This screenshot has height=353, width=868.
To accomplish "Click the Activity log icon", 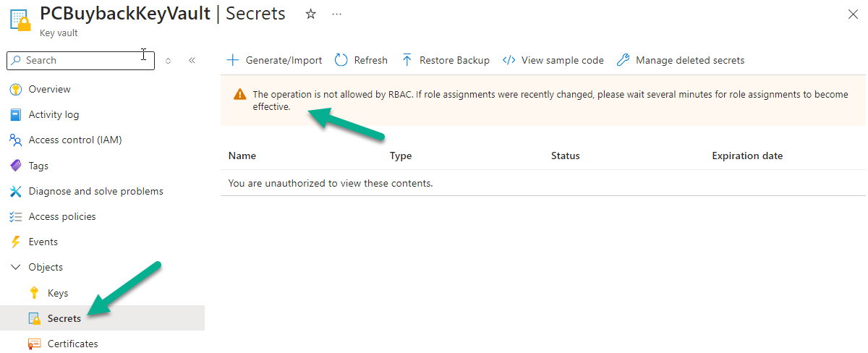I will click(16, 114).
